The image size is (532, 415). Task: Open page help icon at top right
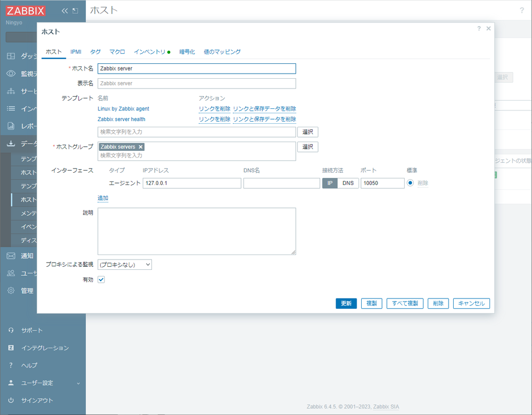pyautogui.click(x=522, y=11)
